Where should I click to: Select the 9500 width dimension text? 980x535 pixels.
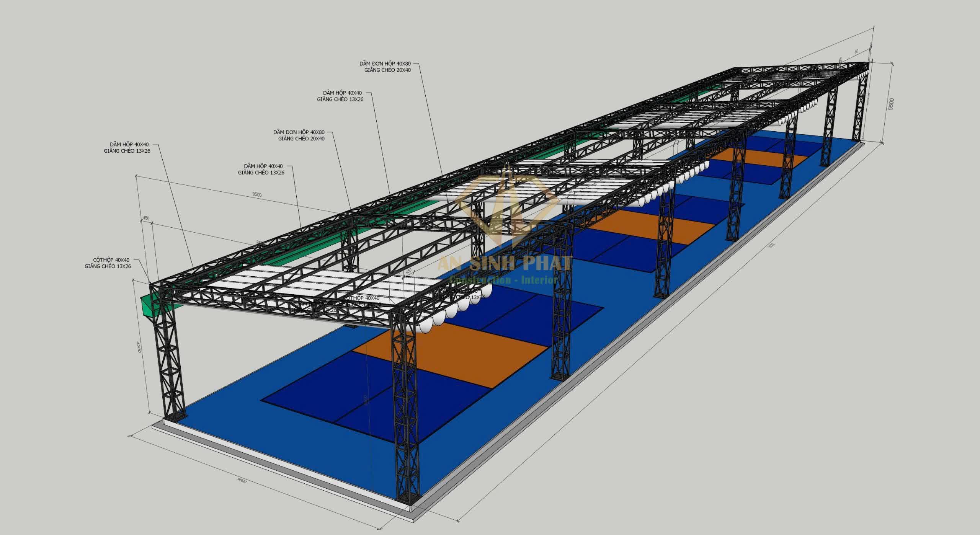257,194
